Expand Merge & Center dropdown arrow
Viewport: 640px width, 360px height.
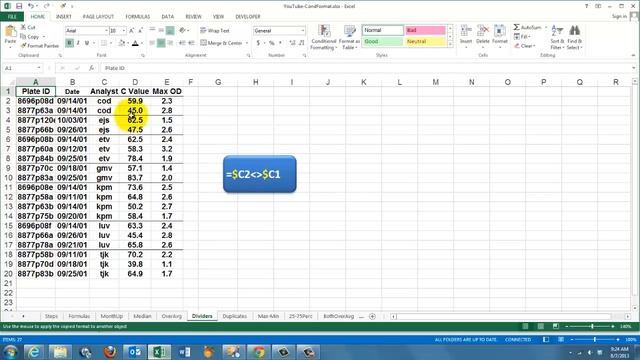tap(247, 43)
